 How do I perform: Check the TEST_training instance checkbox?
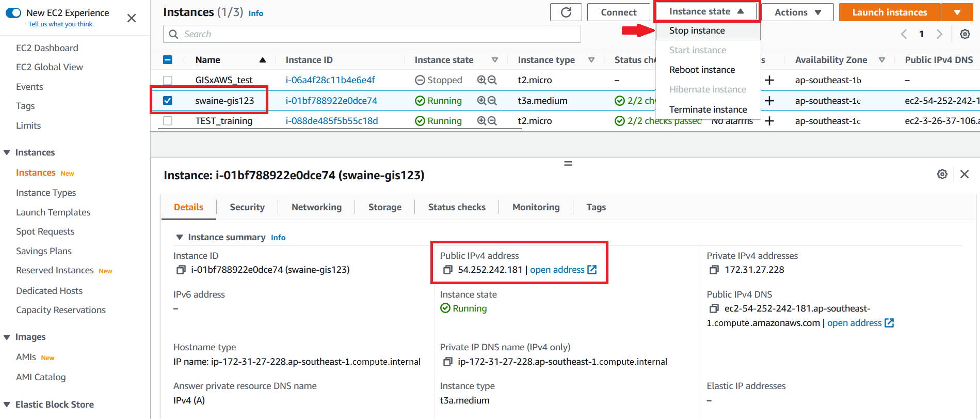(168, 121)
